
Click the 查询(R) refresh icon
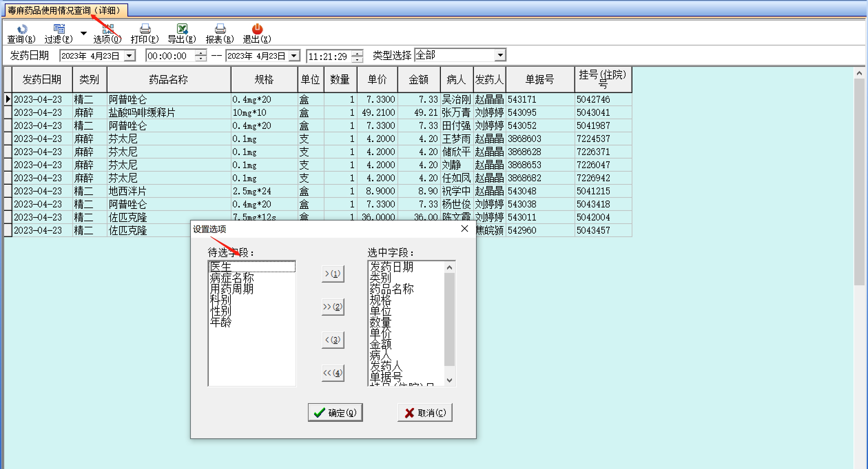(x=22, y=30)
